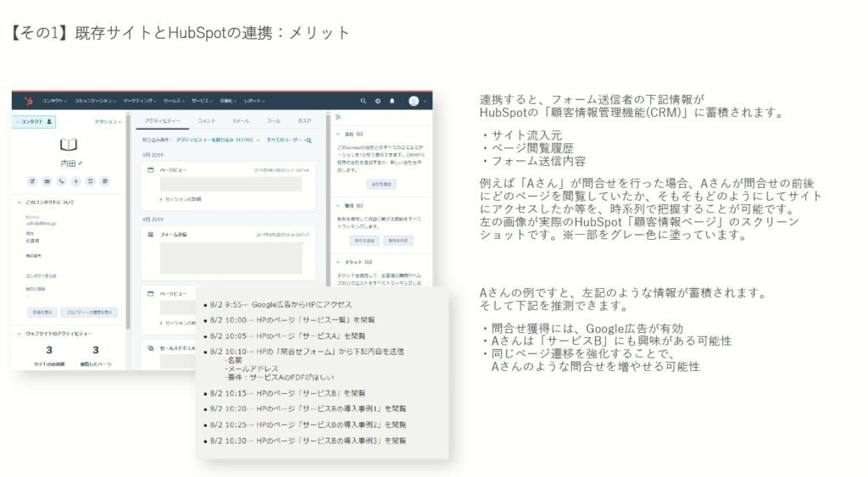This screenshot has width=868, height=477.
Task: Open the すべてのユーザー filter dropdown
Action: tap(286, 141)
